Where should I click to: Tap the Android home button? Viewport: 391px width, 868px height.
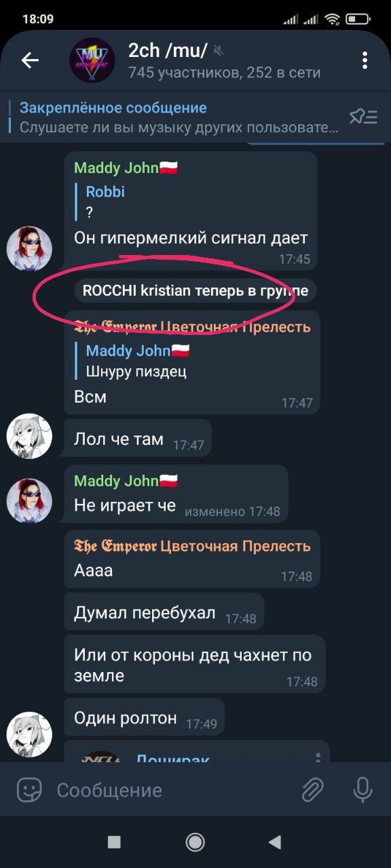[x=195, y=842]
